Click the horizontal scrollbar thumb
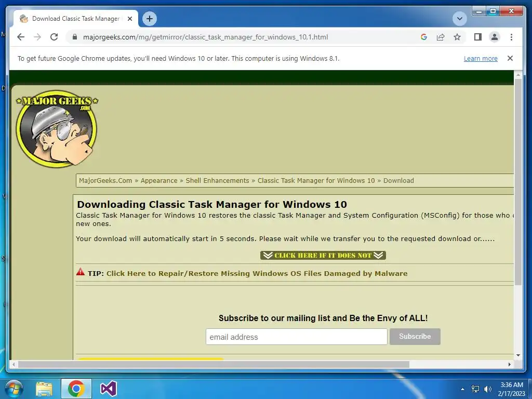The image size is (532, 399). click(214, 364)
